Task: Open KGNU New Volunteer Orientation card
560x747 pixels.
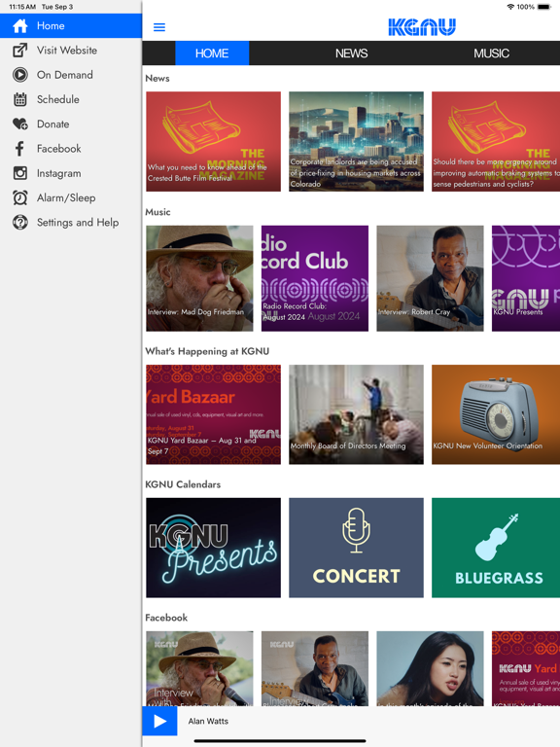Action: pyautogui.click(x=496, y=414)
